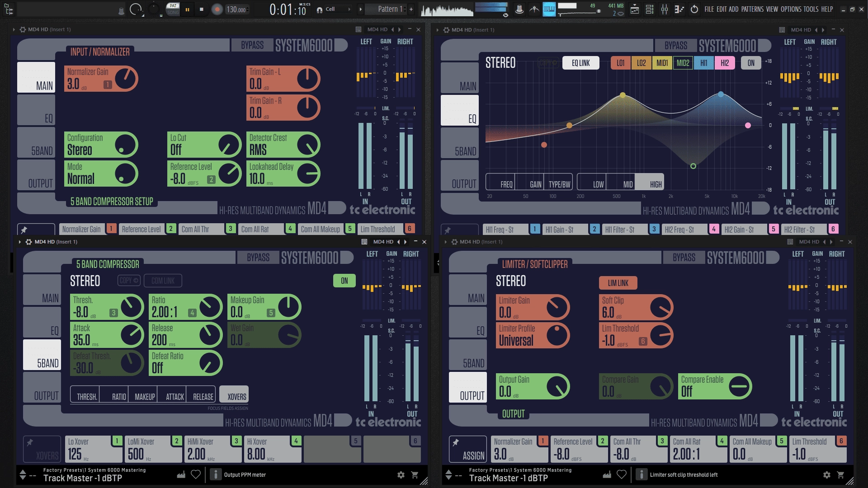Image resolution: width=868 pixels, height=488 pixels.
Task: Select the MID2 band button in EQ window
Action: 683,63
